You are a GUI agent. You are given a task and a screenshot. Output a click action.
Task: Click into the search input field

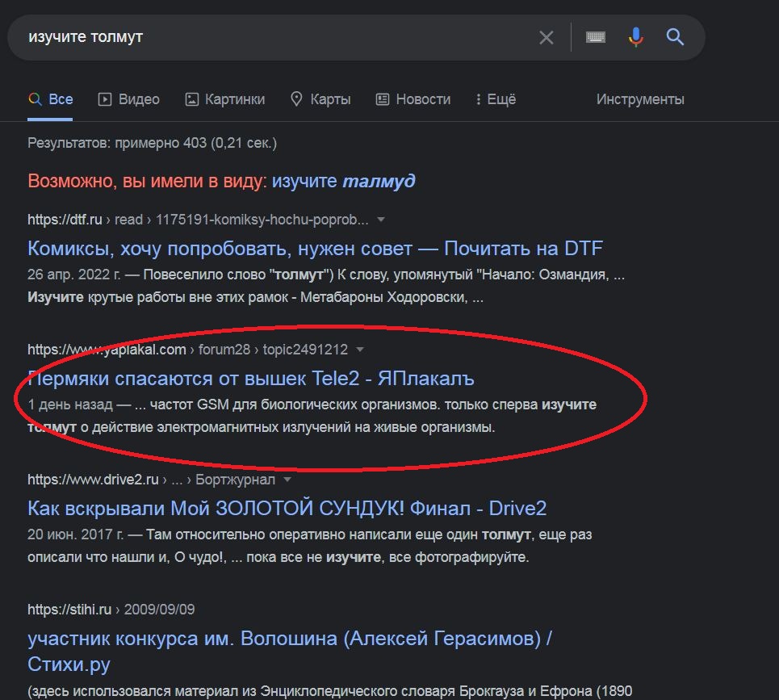click(274, 37)
